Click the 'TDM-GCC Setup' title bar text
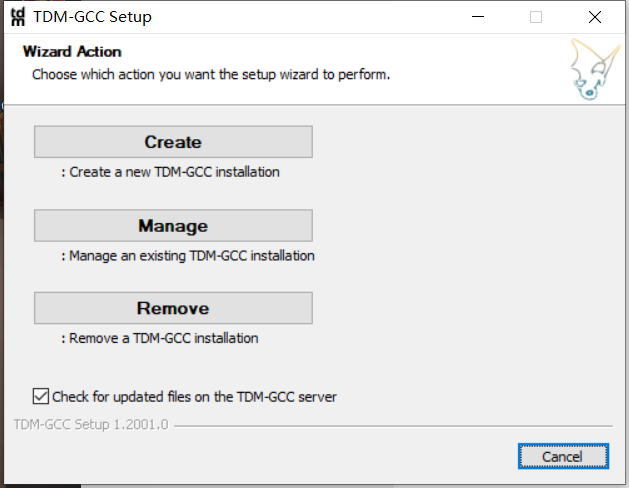The image size is (629, 488). (92, 17)
